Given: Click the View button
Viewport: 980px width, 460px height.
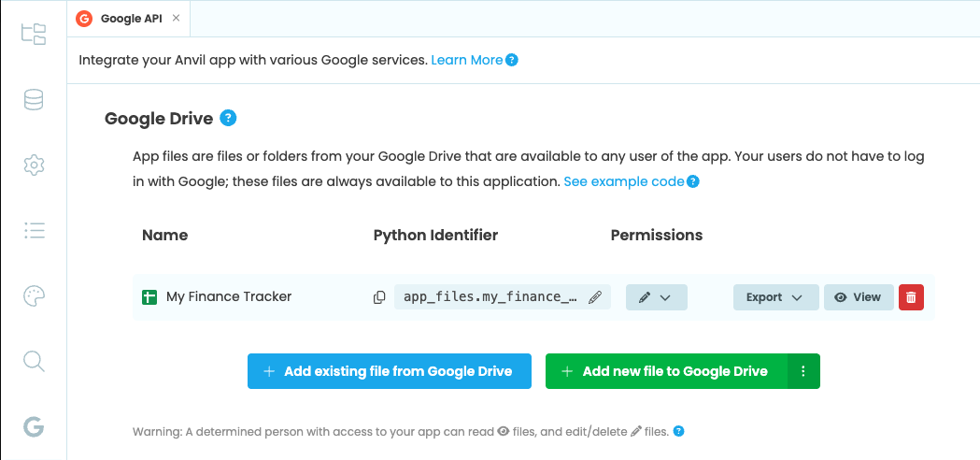Looking at the screenshot, I should coord(859,297).
